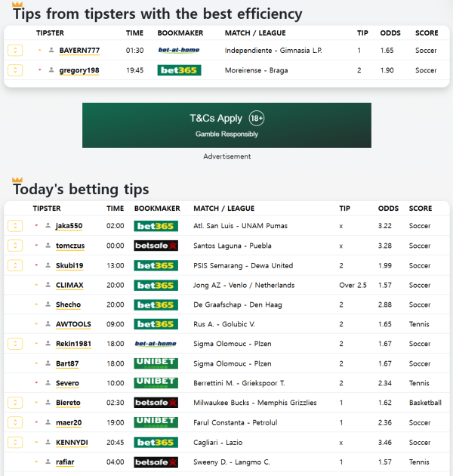
Task: Open rafiar tipster profile link
Action: [x=65, y=462]
